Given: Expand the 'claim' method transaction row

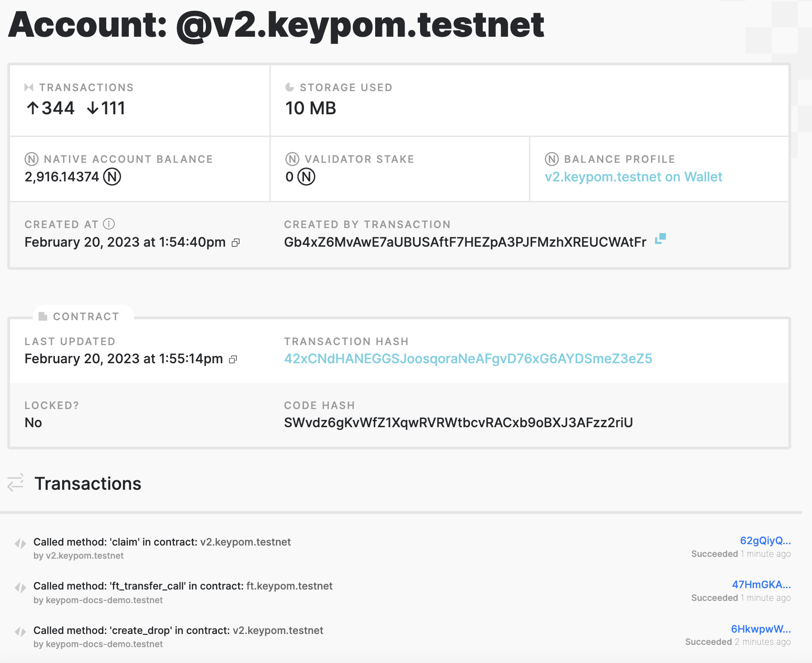Looking at the screenshot, I should [162, 542].
